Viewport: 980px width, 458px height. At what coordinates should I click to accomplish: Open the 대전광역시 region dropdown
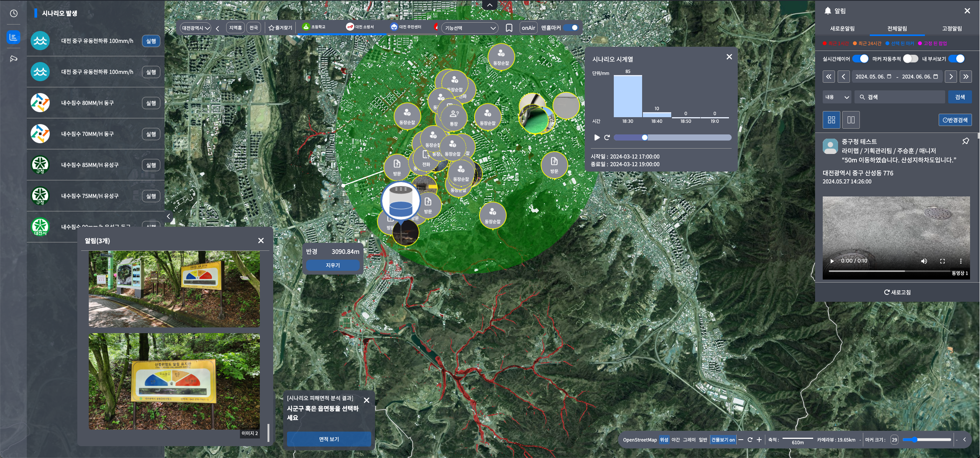point(196,28)
